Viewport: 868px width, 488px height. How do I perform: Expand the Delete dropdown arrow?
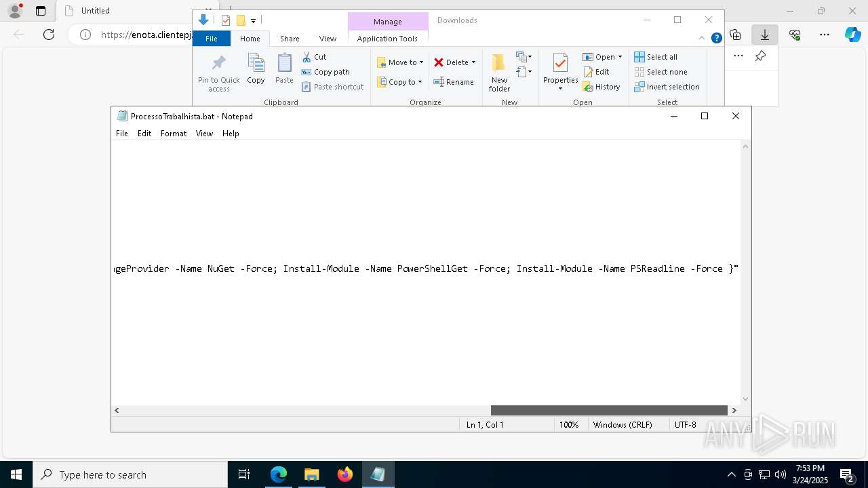click(x=473, y=62)
